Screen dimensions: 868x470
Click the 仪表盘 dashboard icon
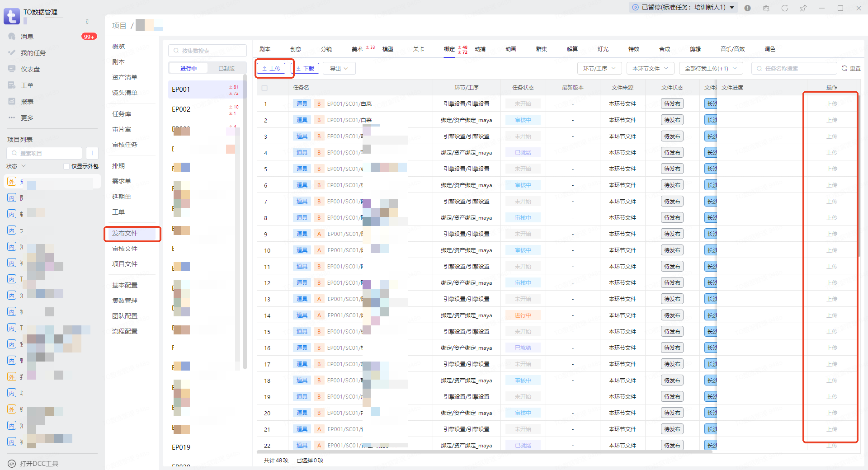click(12, 69)
